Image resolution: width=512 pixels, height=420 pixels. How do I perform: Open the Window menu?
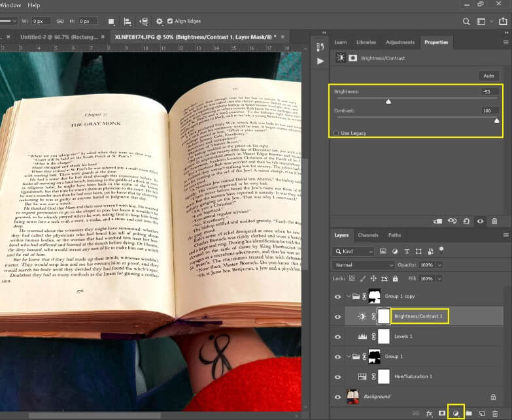click(10, 5)
